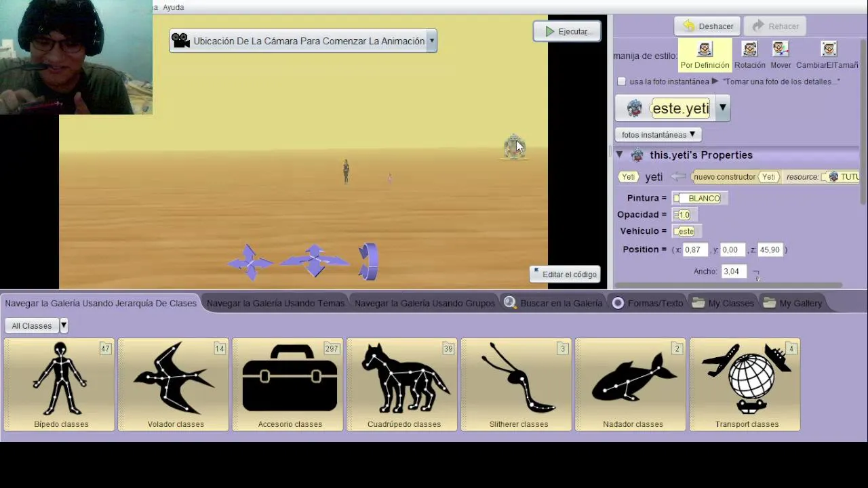Open the My Gallery tab
The width and height of the screenshot is (868, 488).
793,303
